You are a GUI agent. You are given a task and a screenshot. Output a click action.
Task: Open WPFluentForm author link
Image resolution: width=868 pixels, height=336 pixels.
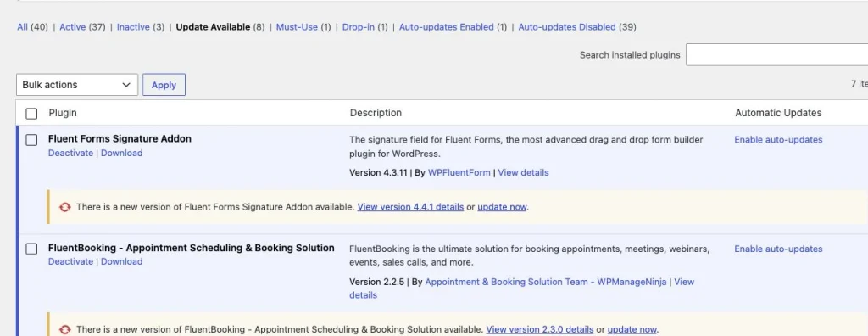click(x=459, y=172)
